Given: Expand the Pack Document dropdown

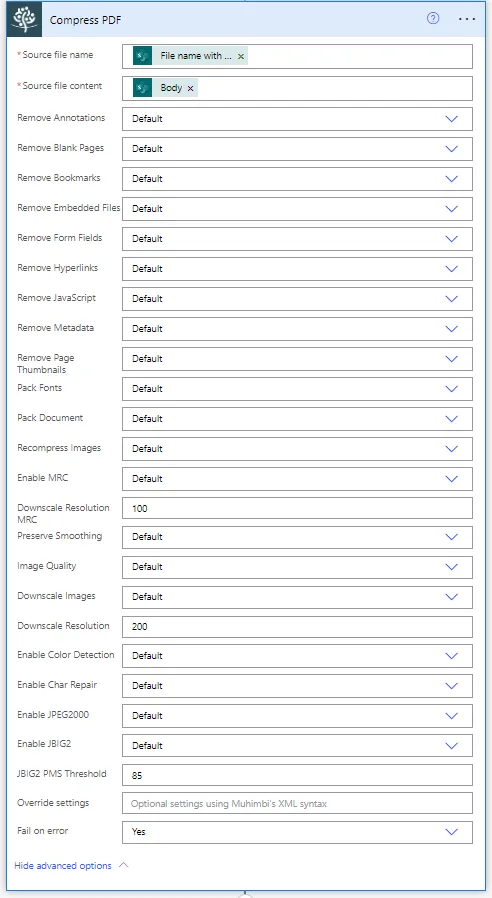Looking at the screenshot, I should tap(297, 419).
